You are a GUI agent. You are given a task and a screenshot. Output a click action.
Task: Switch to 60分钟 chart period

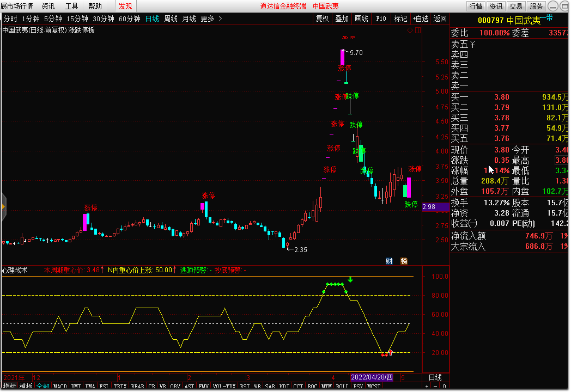pos(130,19)
